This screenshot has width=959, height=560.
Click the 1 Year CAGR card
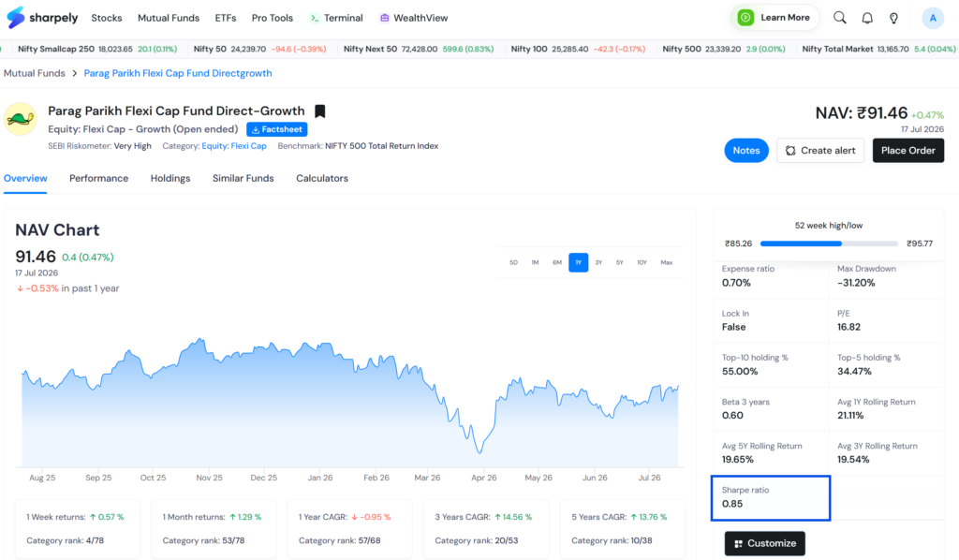pyautogui.click(x=350, y=529)
